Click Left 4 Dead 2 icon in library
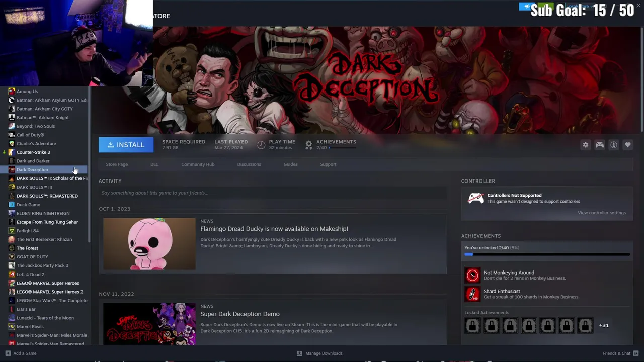Screen dimensions: 644x362 12,275
